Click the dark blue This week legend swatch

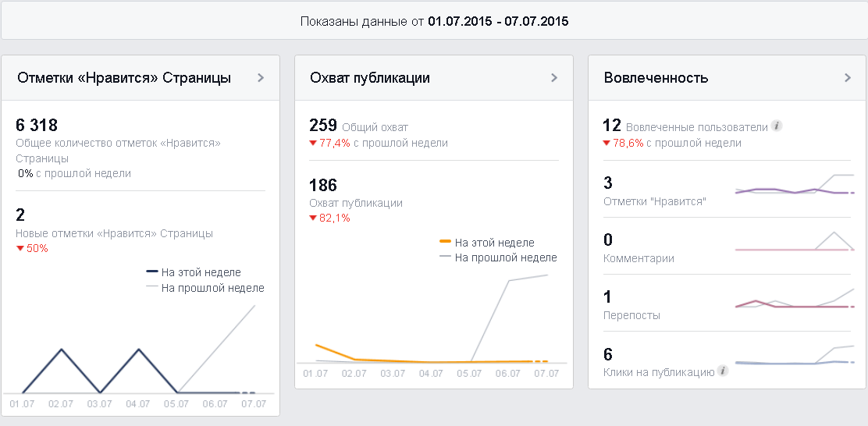(152, 272)
